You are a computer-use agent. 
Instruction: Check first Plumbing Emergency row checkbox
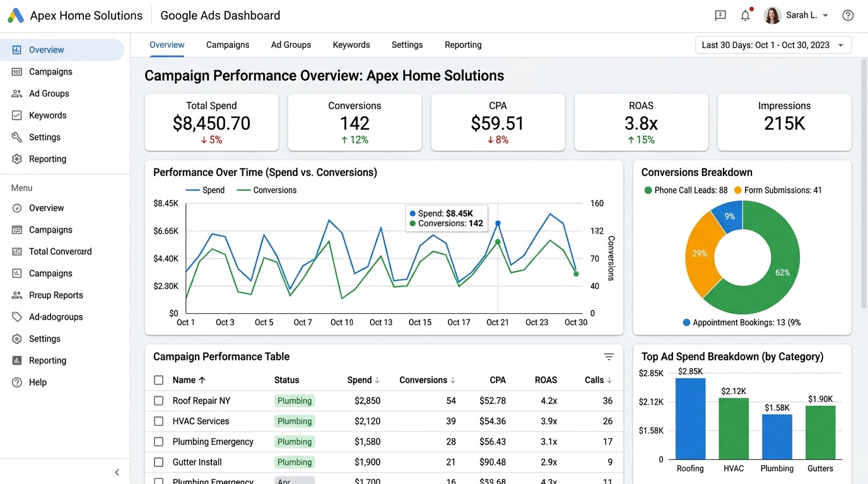tap(159, 442)
